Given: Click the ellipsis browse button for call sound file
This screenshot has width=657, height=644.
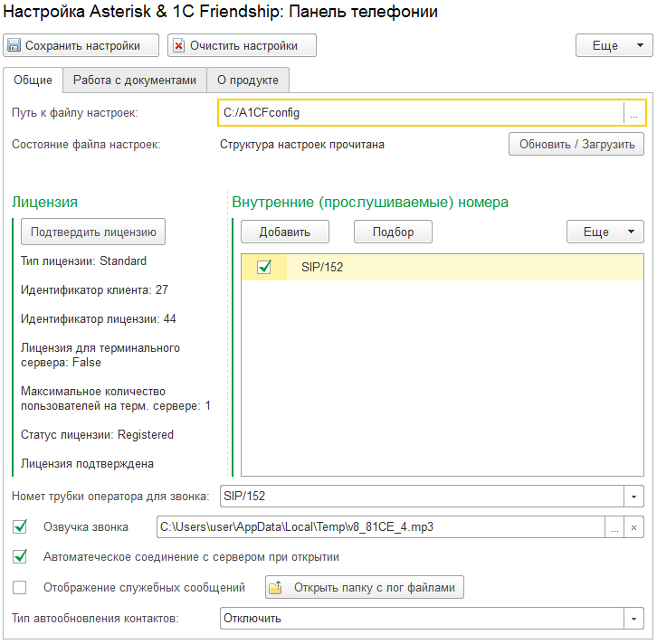Looking at the screenshot, I should [614, 527].
